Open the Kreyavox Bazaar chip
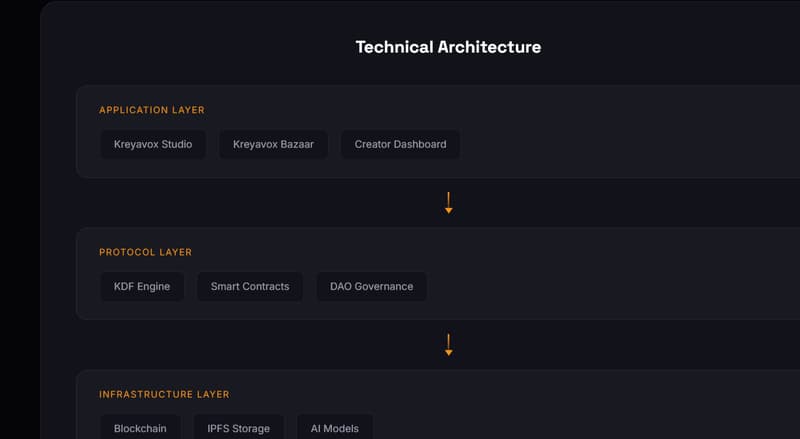Screen dimensions: 800x439 click(273, 144)
